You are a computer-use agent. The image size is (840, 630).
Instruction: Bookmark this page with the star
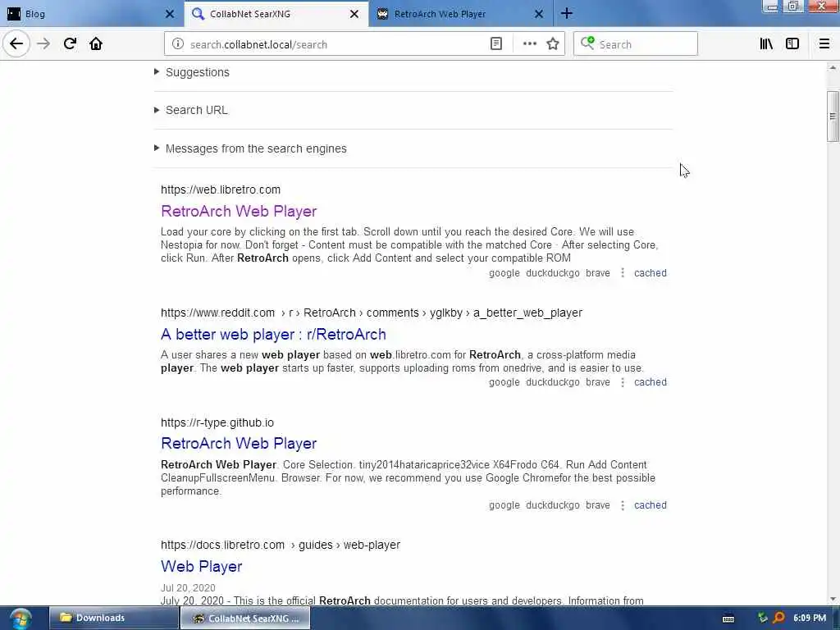click(x=553, y=44)
